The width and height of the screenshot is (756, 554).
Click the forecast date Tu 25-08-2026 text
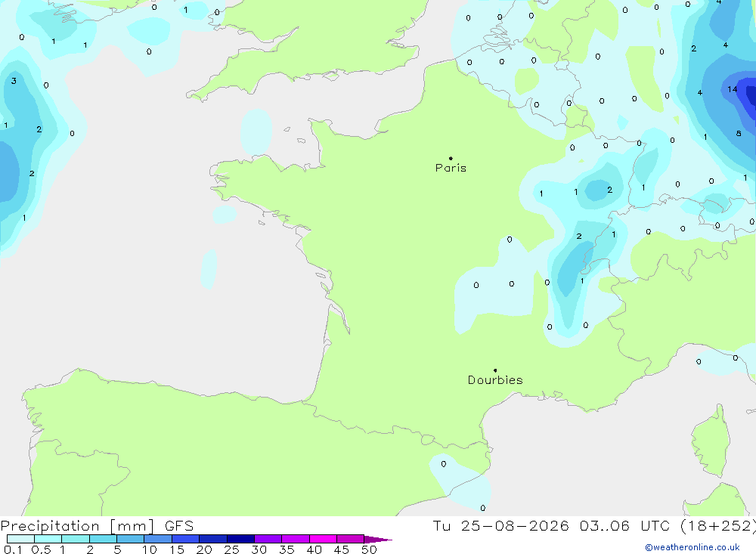[500, 525]
